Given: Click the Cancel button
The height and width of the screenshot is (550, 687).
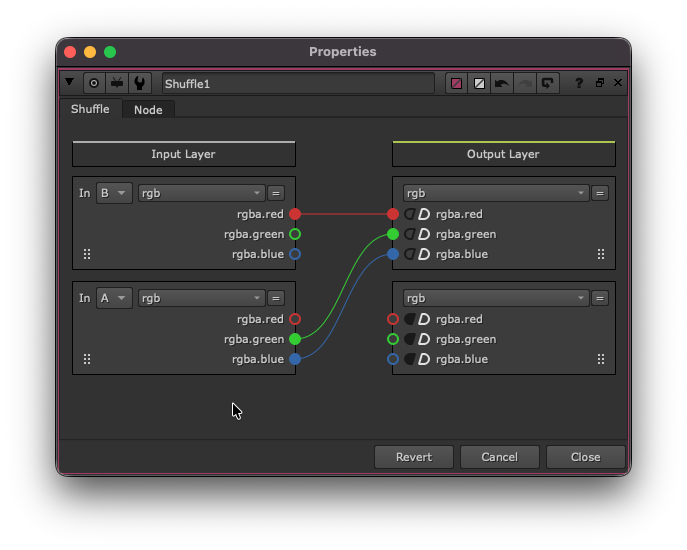Looking at the screenshot, I should coord(499,457).
